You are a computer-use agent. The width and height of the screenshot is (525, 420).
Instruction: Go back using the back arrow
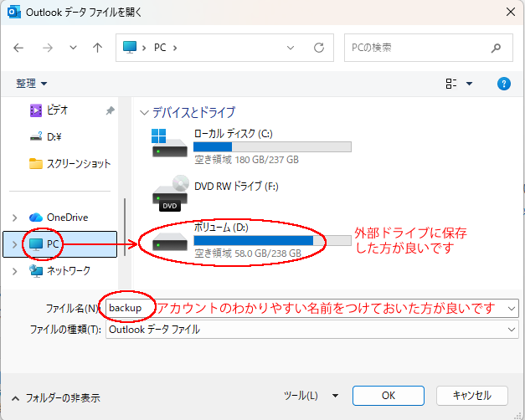(x=18, y=48)
